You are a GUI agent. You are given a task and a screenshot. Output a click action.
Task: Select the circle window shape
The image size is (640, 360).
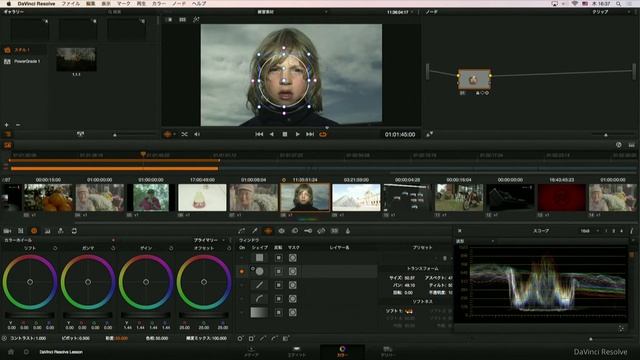(259, 271)
